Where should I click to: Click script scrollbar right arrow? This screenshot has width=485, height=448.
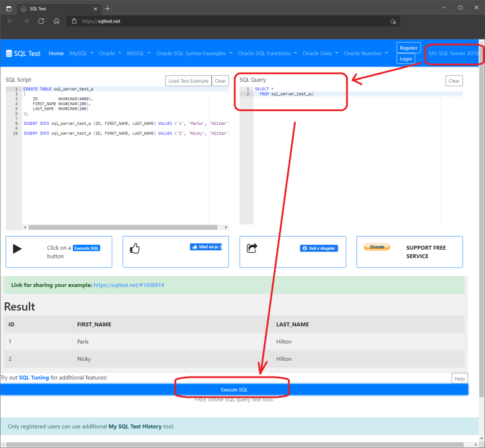tap(226, 227)
